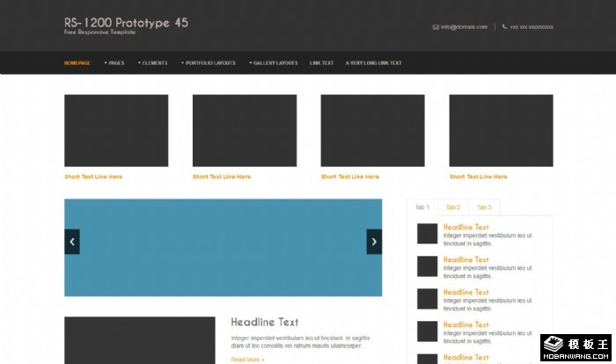Click the last Short Text Line Here link
The width and height of the screenshot is (616, 364).
[x=478, y=177]
